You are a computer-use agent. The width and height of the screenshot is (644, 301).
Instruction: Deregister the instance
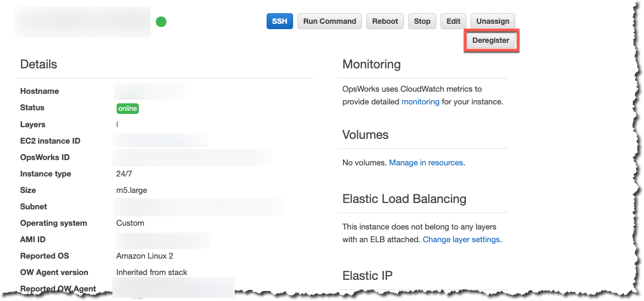(491, 40)
